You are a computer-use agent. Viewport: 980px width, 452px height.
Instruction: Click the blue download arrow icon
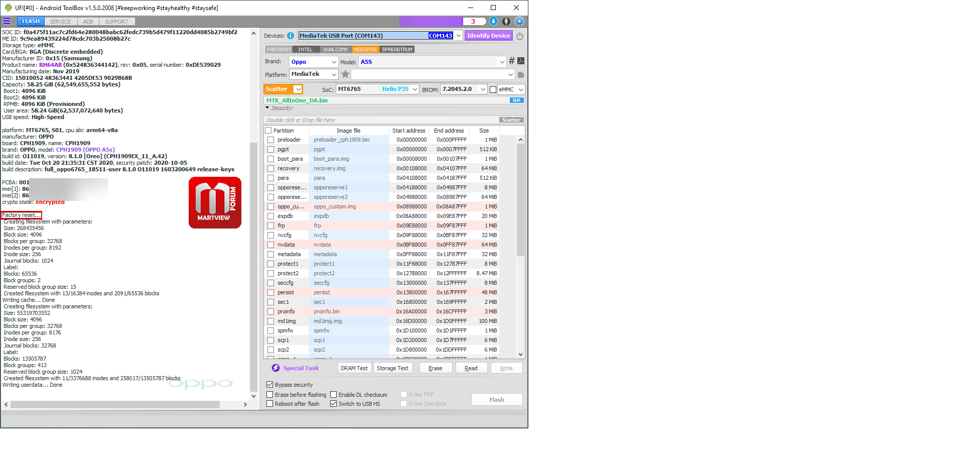click(x=493, y=21)
